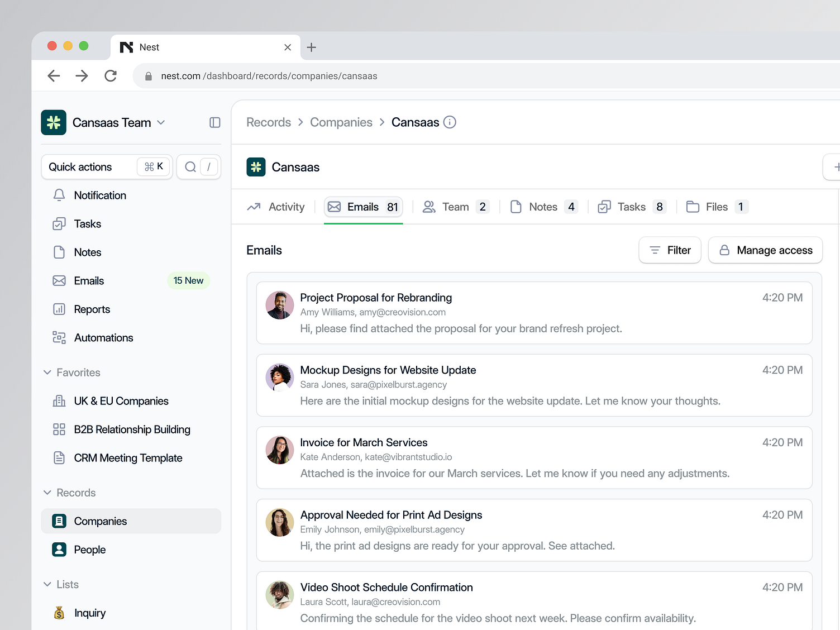This screenshot has width=840, height=630.
Task: Collapse the sidebar using the panel icon
Action: tap(214, 122)
